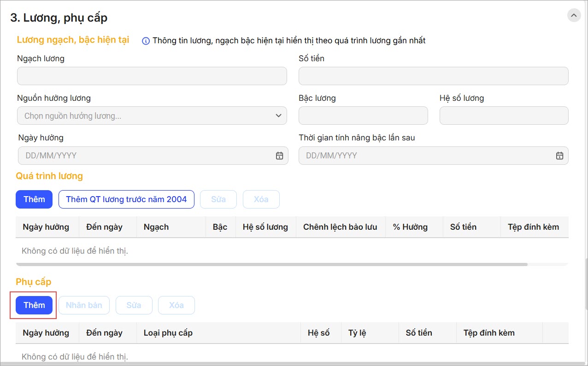This screenshot has height=366, width=588.
Task: Click Thêm QT lương trước năm 2004
Action: 126,199
